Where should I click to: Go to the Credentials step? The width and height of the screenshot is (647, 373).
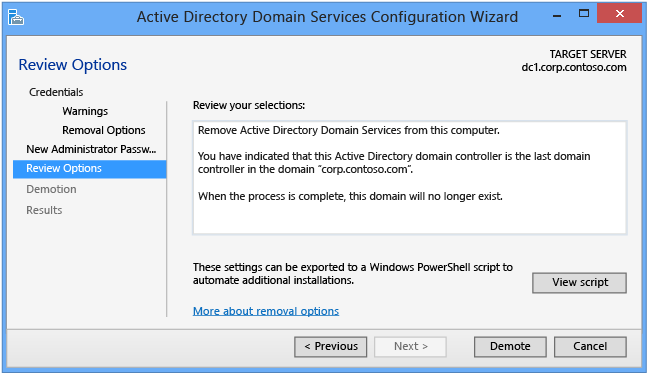(56, 92)
